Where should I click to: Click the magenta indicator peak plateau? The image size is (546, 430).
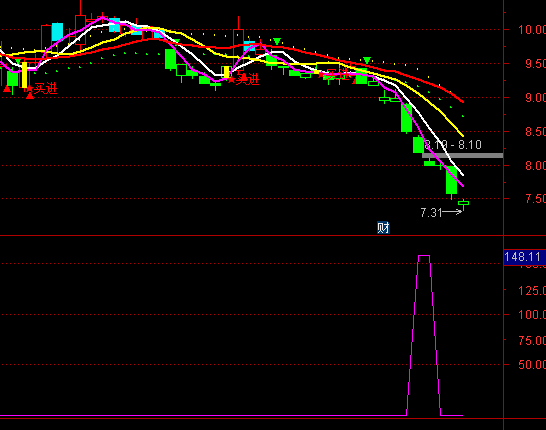click(424, 256)
